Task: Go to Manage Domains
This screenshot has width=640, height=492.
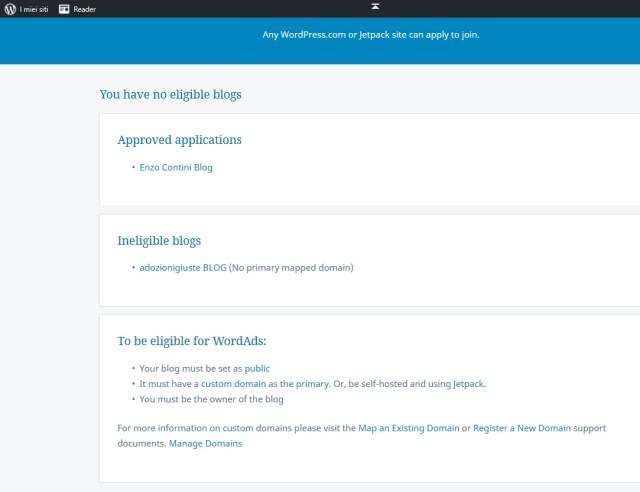Action: click(205, 443)
